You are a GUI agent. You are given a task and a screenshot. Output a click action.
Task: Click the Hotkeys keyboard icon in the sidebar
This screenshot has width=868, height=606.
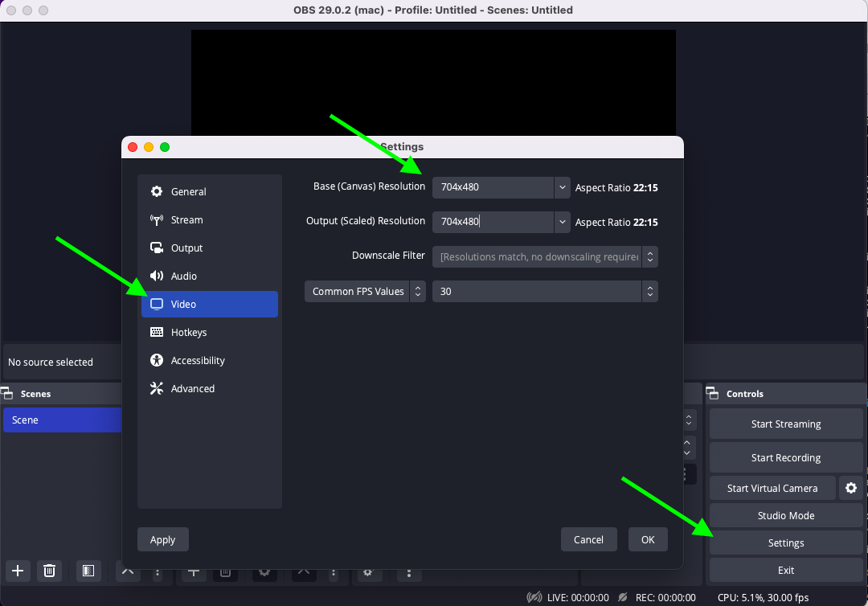click(x=157, y=332)
